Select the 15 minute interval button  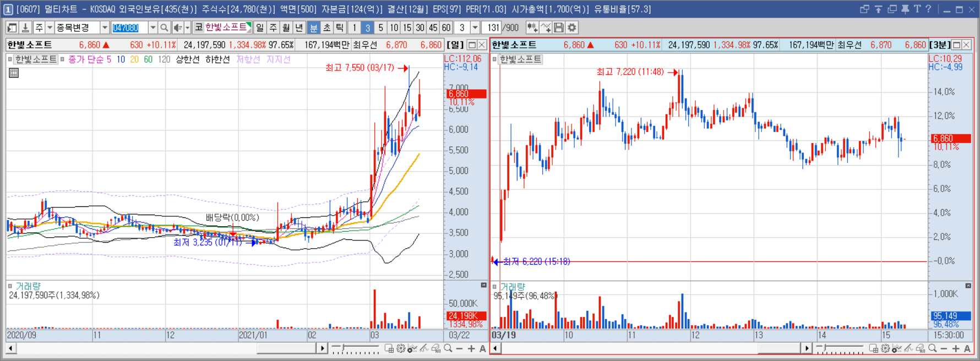(x=407, y=28)
